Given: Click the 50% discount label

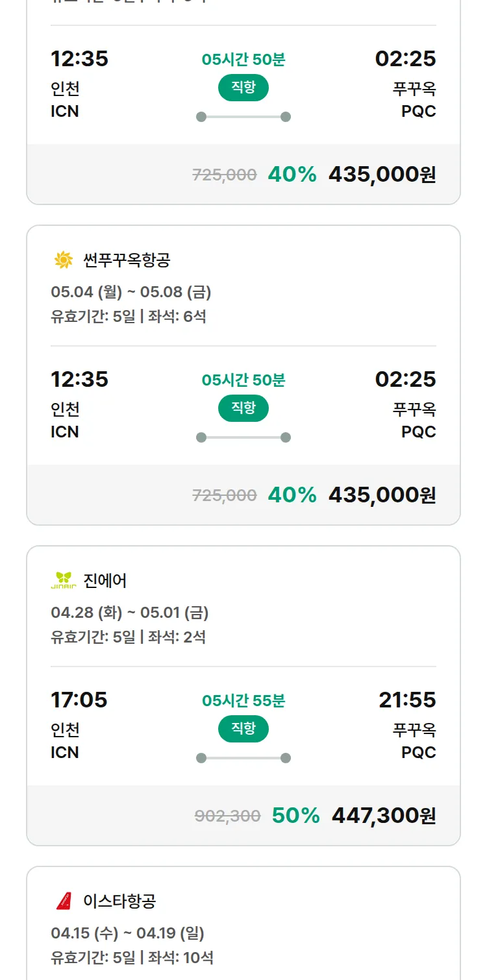Looking at the screenshot, I should coord(295,815).
